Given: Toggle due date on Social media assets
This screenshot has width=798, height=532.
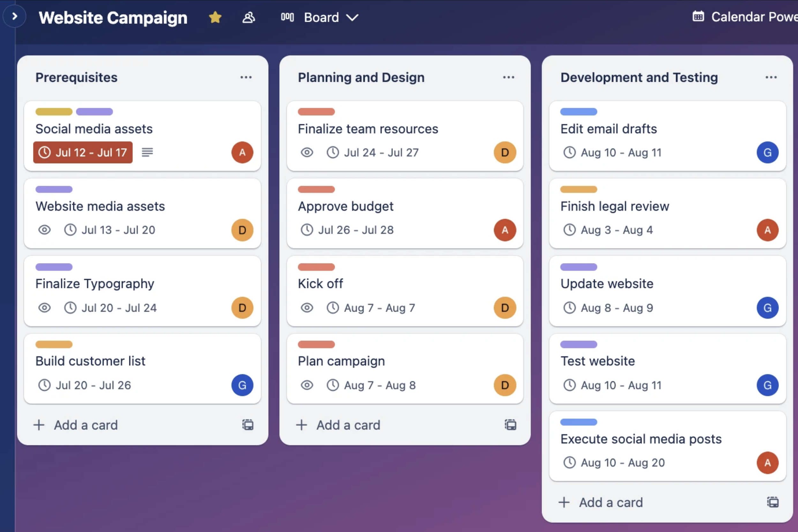Looking at the screenshot, I should click(x=83, y=152).
